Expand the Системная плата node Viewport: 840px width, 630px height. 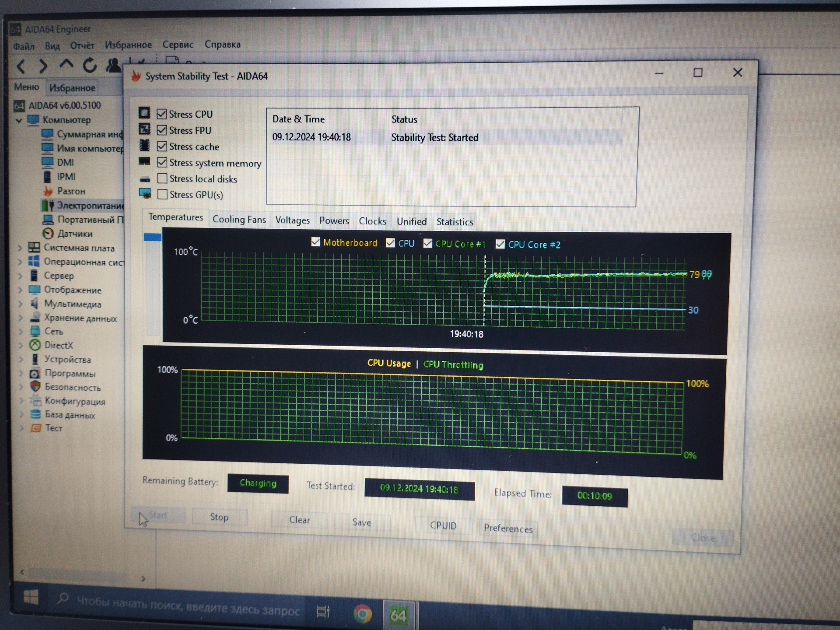click(x=20, y=248)
